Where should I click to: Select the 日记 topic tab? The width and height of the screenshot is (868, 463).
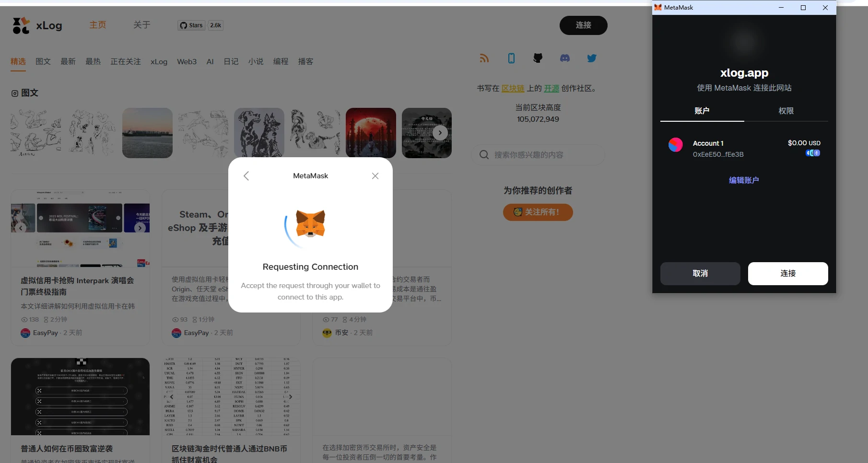[231, 61]
